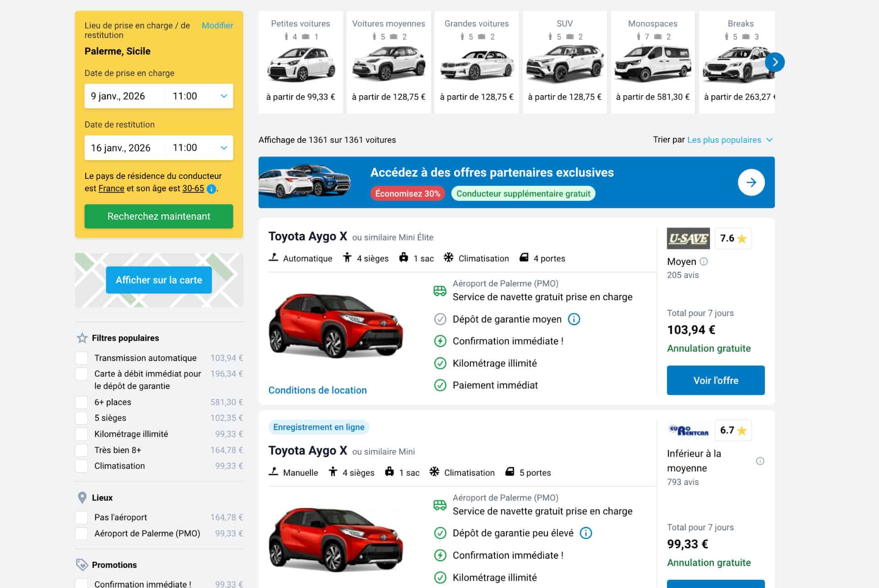This screenshot has width=879, height=588.
Task: Click the Afficher sur la carte button
Action: [x=158, y=280]
